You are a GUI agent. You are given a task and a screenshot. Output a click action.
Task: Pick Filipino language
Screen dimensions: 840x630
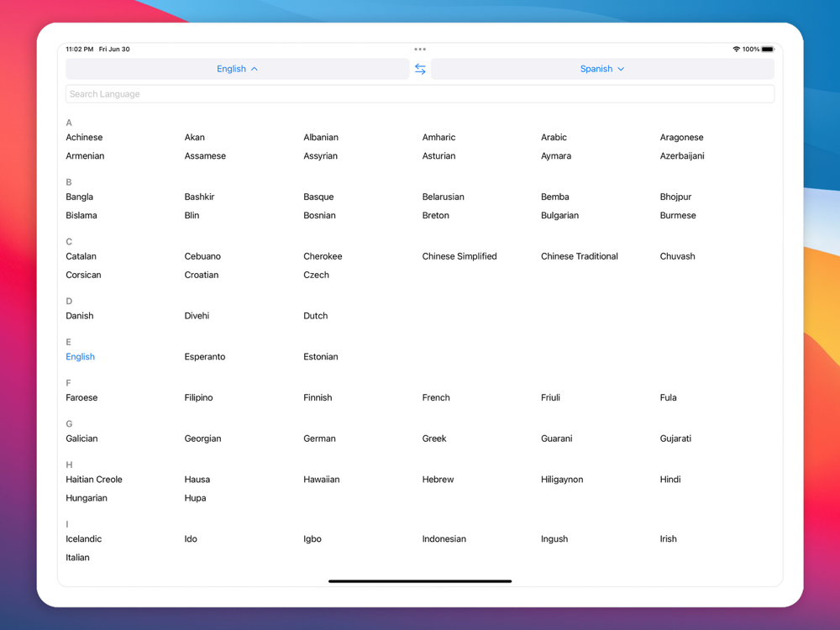198,397
